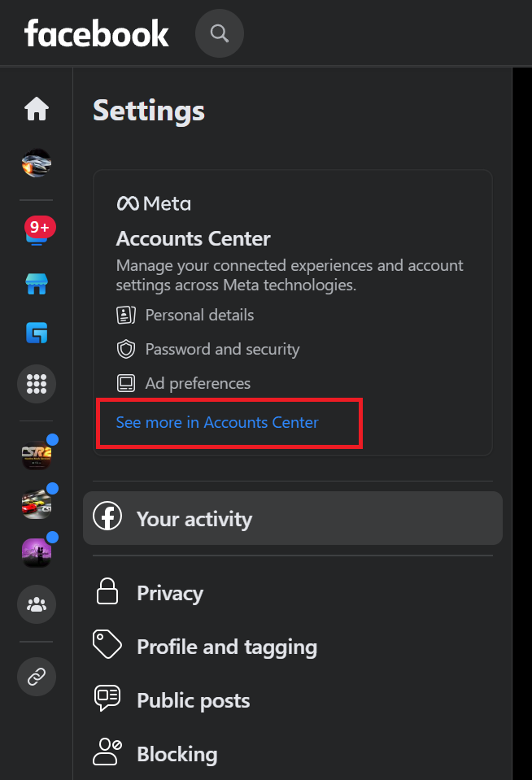Click the Settings heading
532x780 pixels.
point(149,111)
